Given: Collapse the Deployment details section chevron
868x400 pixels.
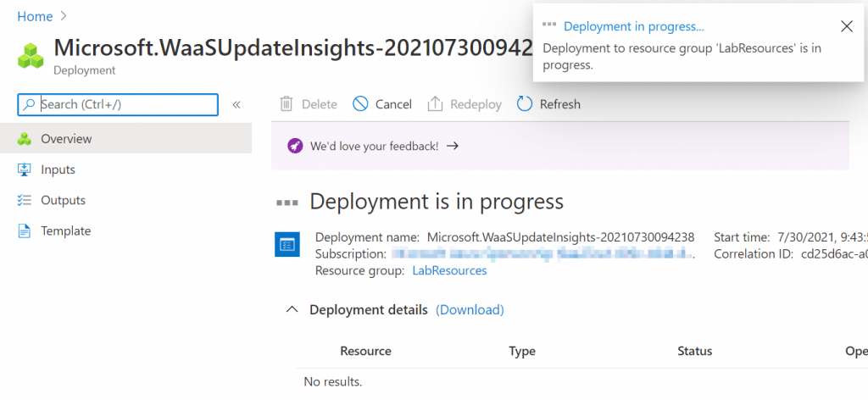Looking at the screenshot, I should (292, 310).
